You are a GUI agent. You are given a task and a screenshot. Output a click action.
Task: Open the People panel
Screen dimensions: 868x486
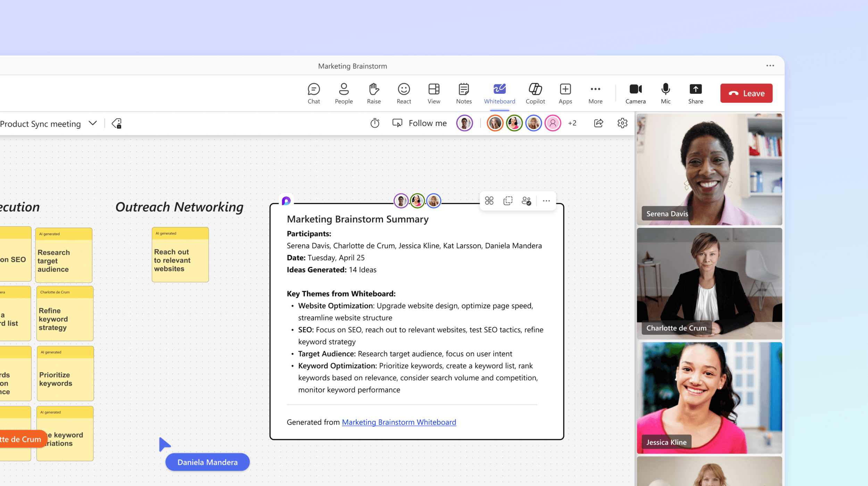(343, 93)
